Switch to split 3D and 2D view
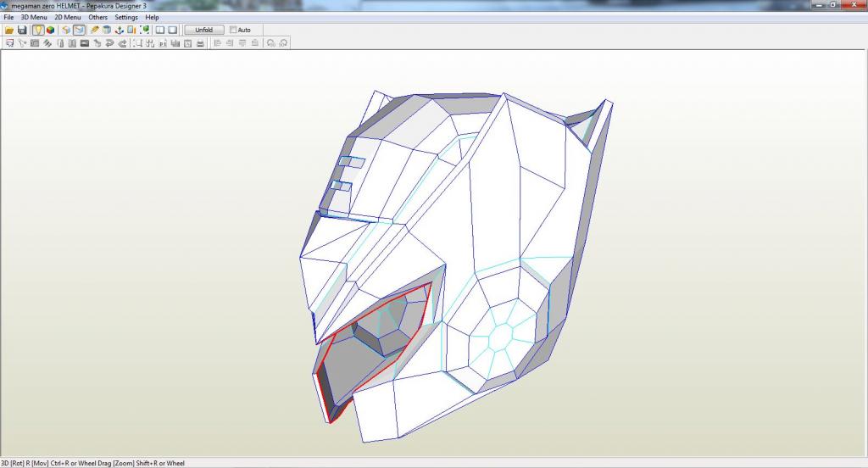868x468 pixels. pos(160,30)
